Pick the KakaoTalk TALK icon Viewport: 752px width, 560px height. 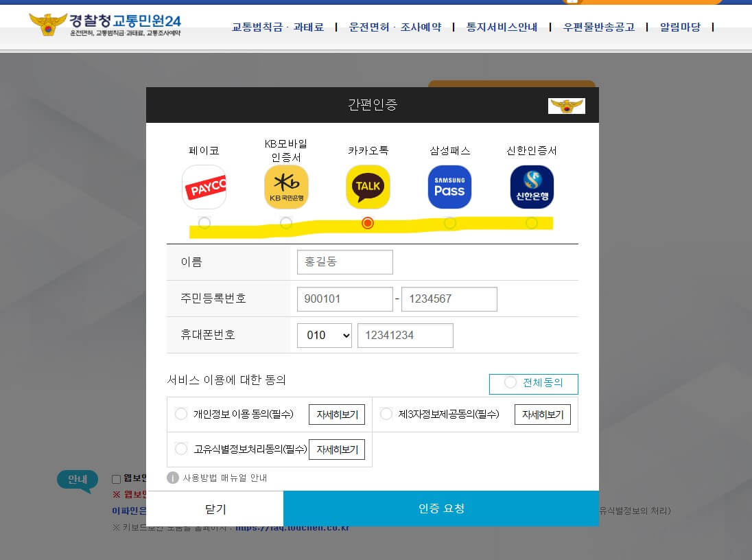[368, 187]
